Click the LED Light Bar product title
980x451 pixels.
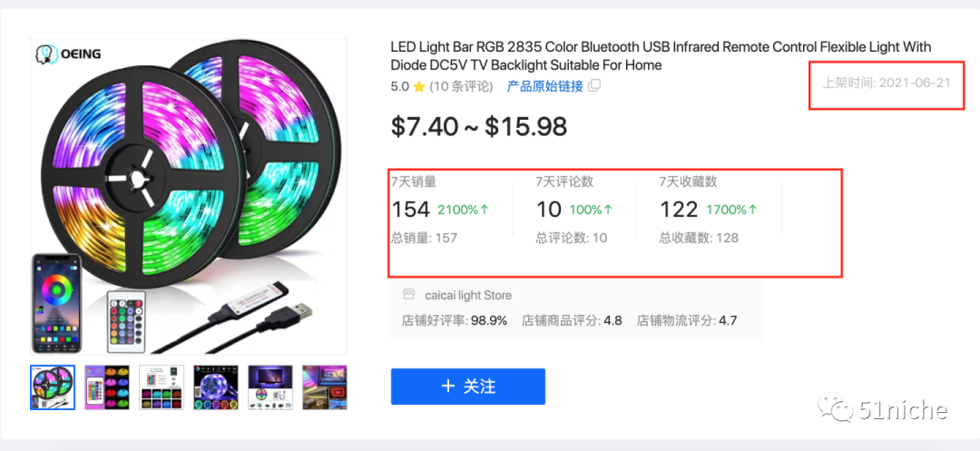[661, 55]
